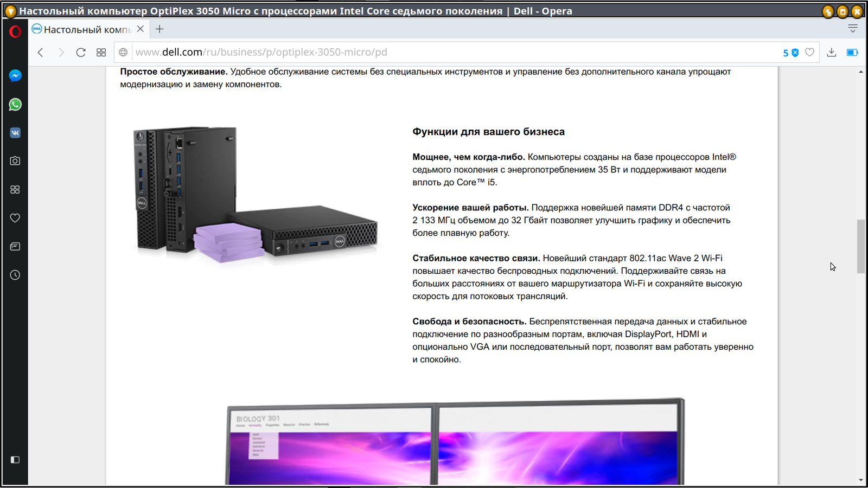Open bookmarks heart in the sidebar
868x488 pixels.
pyautogui.click(x=15, y=218)
